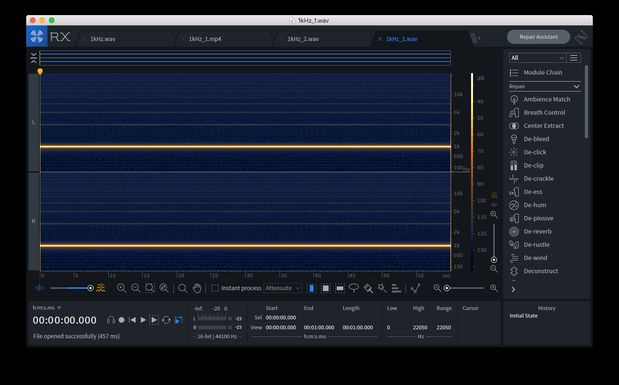Select the Zoom tool magnifier

click(x=182, y=288)
